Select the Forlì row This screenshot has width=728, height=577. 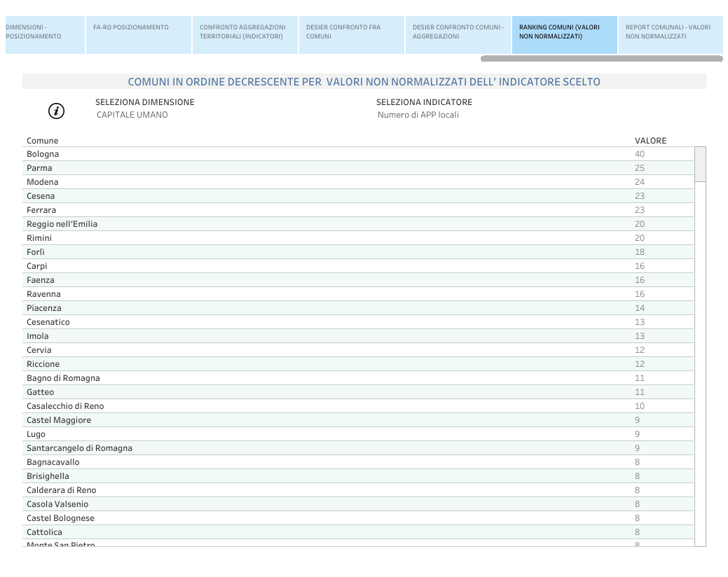(x=358, y=252)
